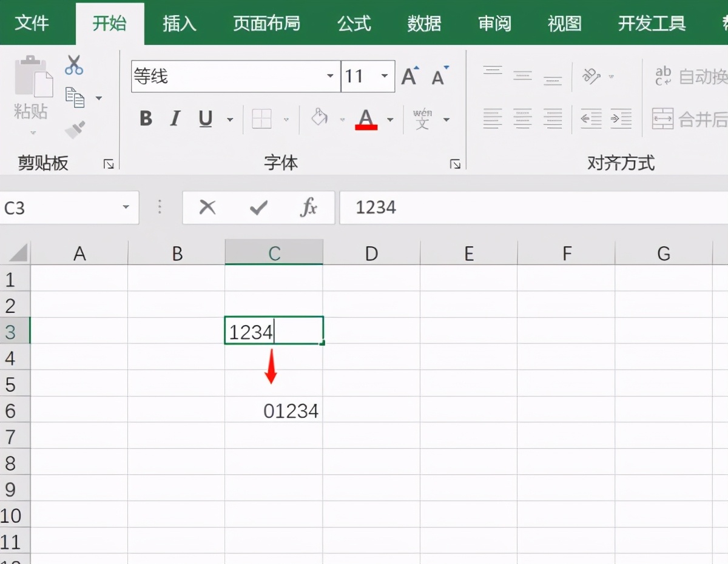Screen dimensions: 728x564
Task: Decrease font size with smaller A
Action: tap(440, 76)
